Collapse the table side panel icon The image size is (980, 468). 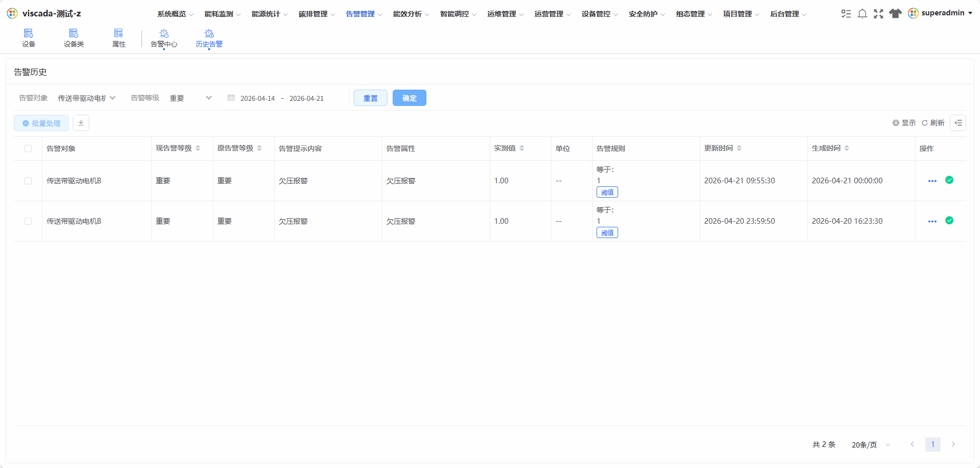(x=958, y=123)
